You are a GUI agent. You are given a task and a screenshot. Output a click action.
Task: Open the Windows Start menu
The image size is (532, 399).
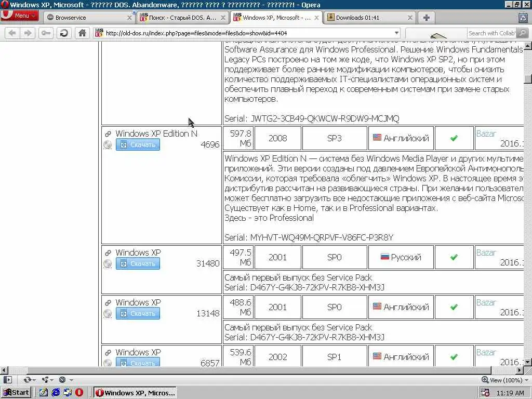click(x=16, y=393)
